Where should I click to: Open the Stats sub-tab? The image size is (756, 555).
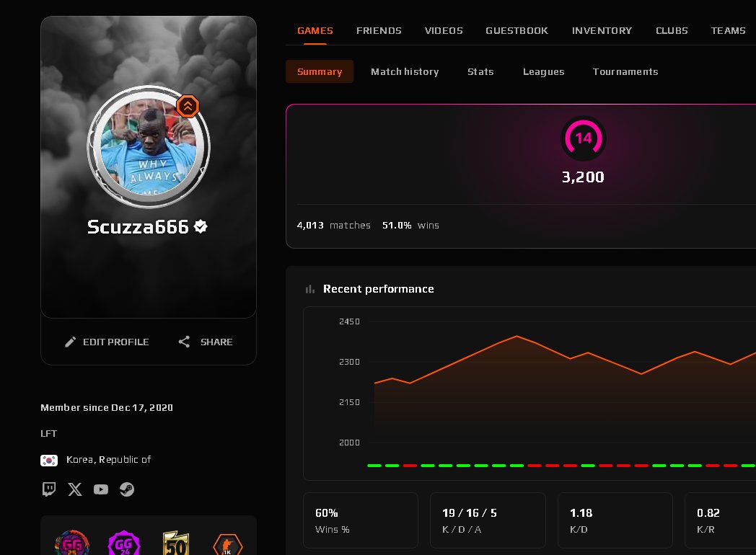coord(480,72)
